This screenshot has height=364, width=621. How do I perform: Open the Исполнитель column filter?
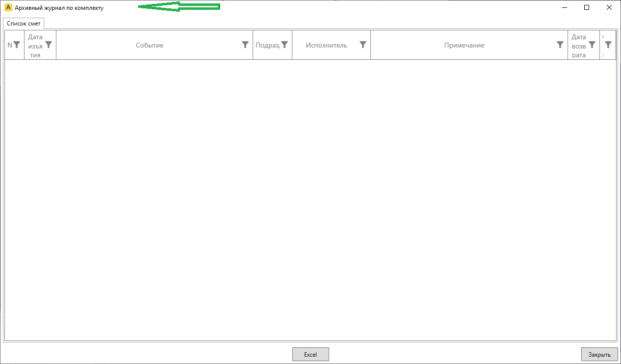[x=363, y=45]
